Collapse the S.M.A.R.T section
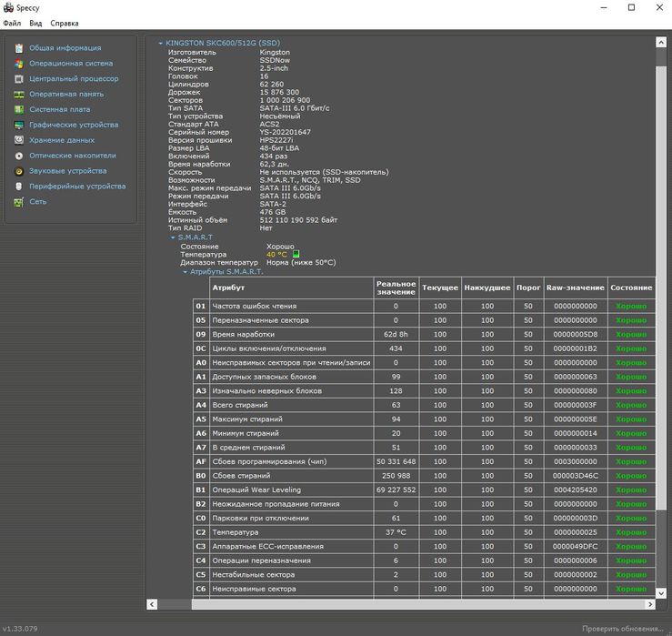The image size is (672, 636). [x=173, y=237]
